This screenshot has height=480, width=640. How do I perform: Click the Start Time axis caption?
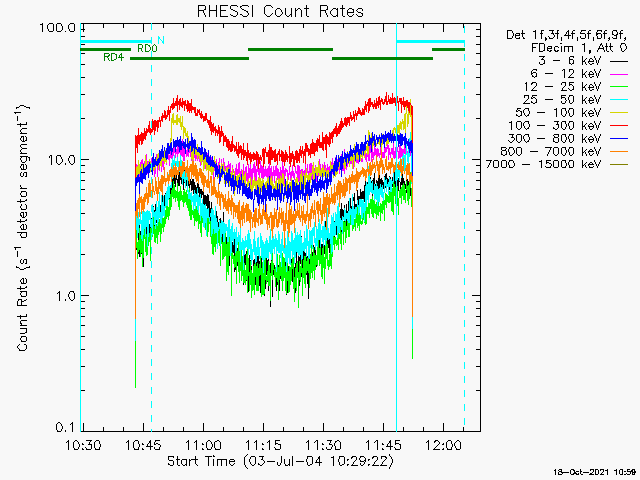point(280,462)
